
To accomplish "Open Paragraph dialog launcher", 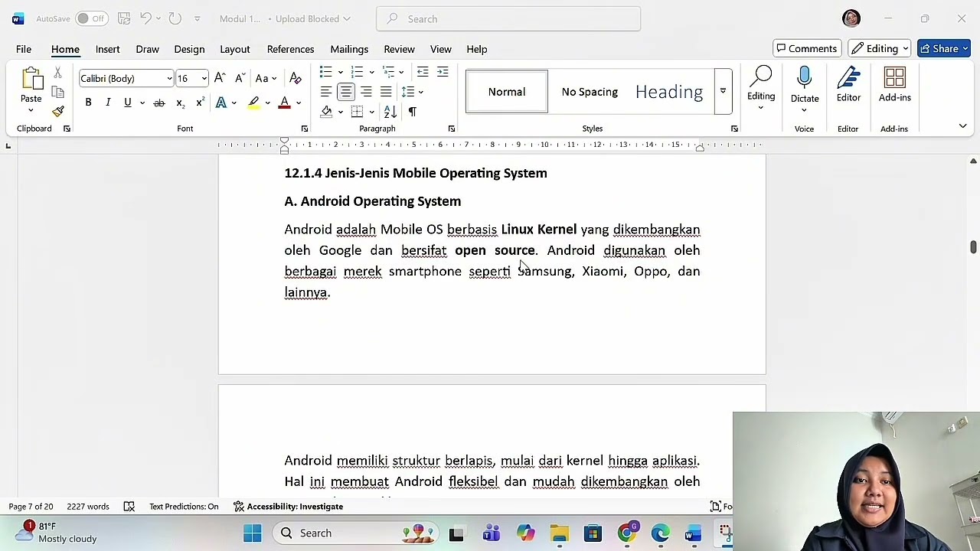I will click(x=451, y=129).
